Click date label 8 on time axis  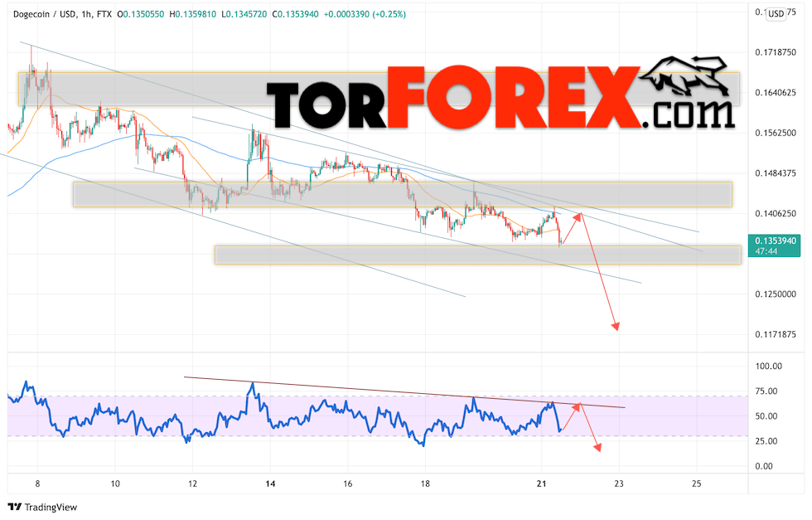(37, 484)
